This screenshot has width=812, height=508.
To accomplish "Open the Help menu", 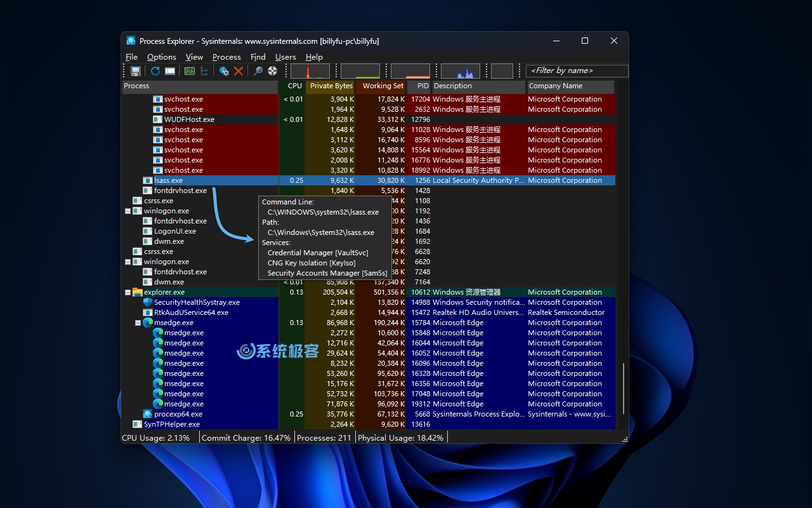I will 314,57.
